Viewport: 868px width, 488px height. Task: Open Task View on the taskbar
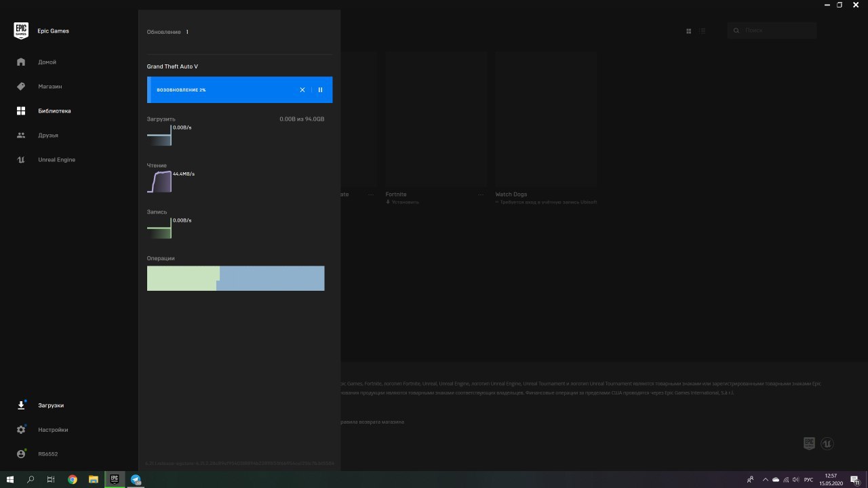[51, 479]
